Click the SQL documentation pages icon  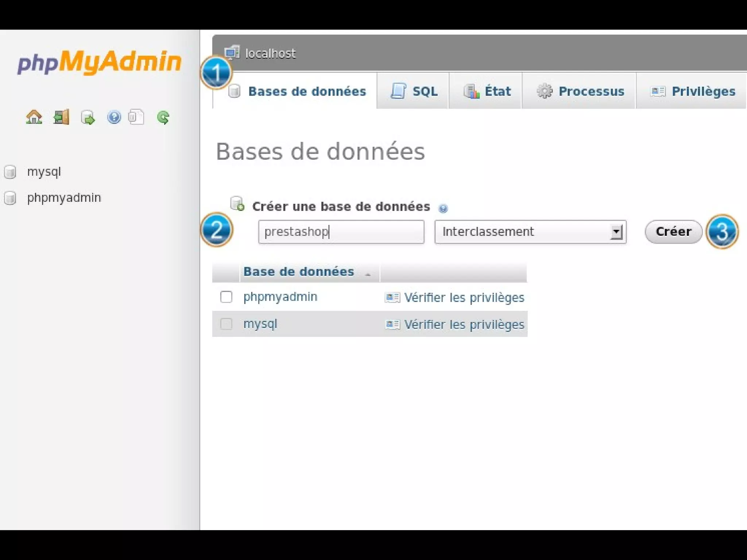[x=136, y=117]
